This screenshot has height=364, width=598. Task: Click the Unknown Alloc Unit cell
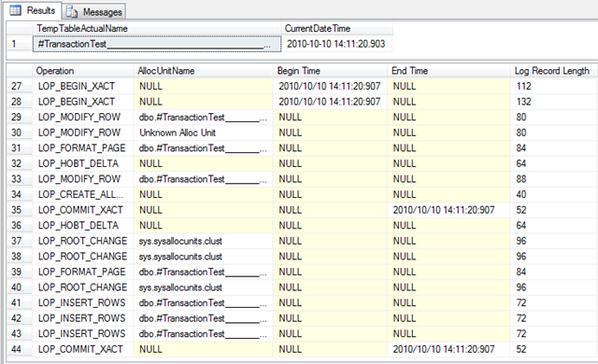[x=203, y=133]
